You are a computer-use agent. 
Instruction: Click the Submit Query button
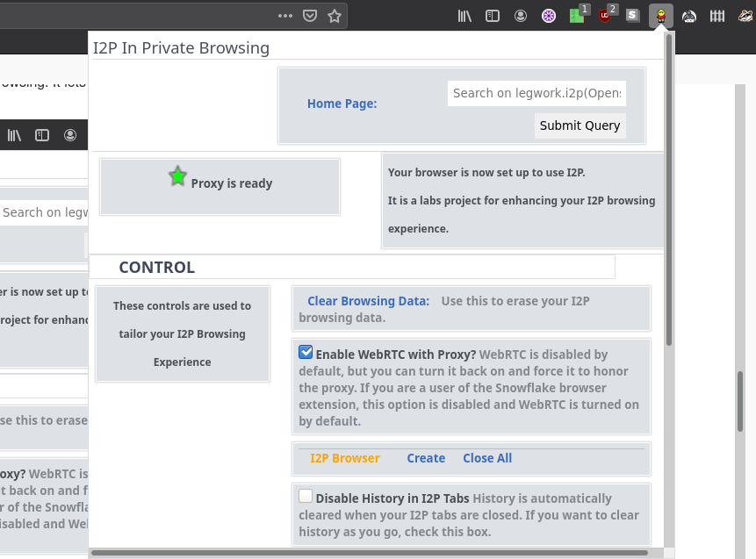click(580, 125)
